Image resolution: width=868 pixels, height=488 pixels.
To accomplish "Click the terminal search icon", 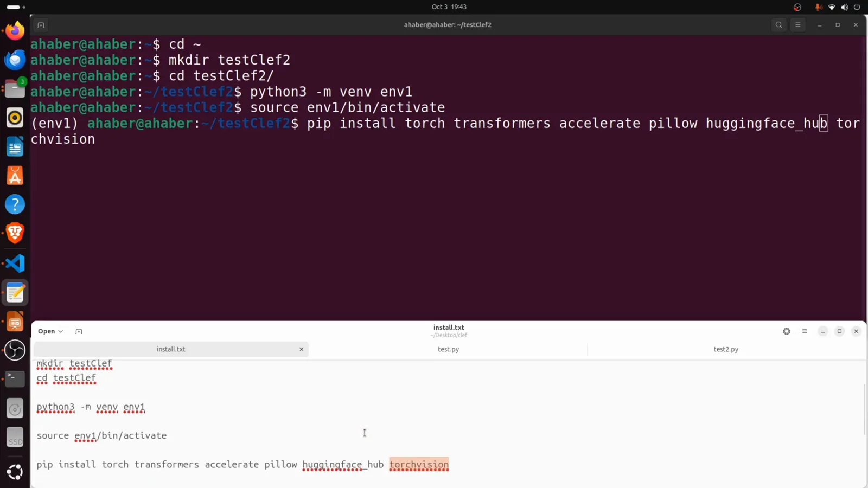I will (778, 25).
